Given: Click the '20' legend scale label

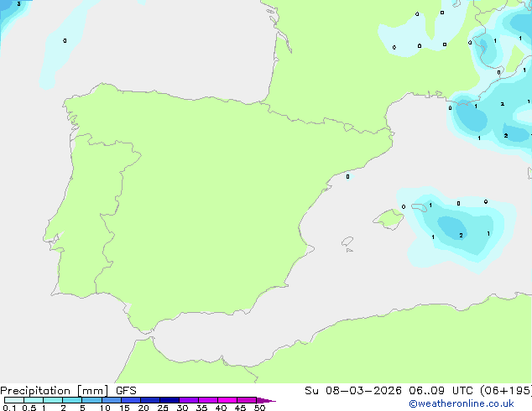Looking at the screenshot, I should pyautogui.click(x=143, y=408).
